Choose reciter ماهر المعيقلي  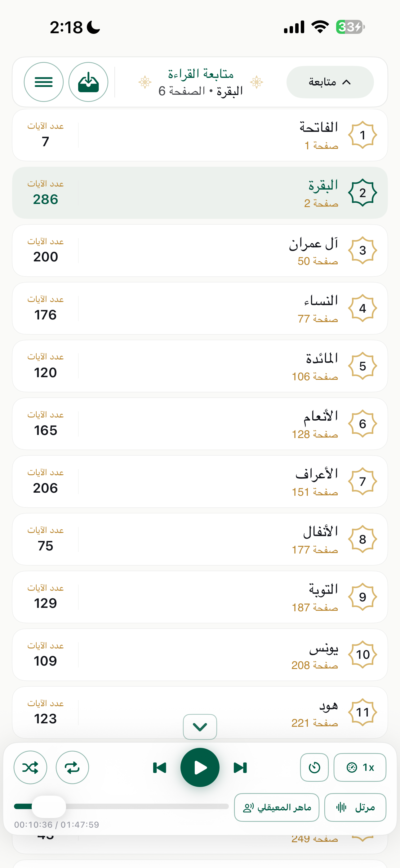click(276, 807)
